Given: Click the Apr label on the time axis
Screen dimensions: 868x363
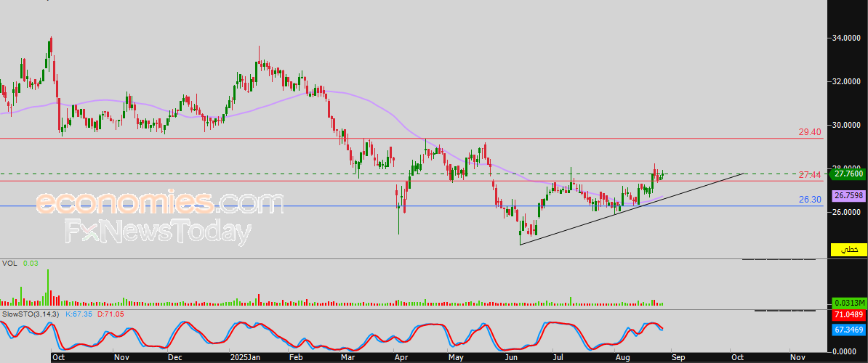Looking at the screenshot, I should (x=401, y=357).
